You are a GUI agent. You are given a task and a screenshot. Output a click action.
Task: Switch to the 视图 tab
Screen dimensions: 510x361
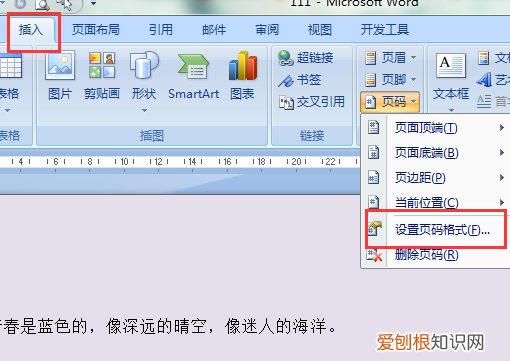click(x=320, y=30)
